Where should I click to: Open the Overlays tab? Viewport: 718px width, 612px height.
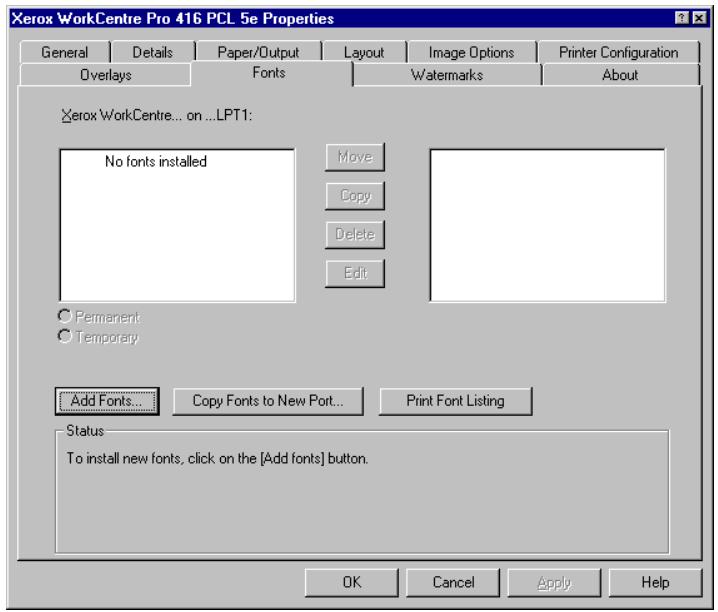click(x=106, y=75)
